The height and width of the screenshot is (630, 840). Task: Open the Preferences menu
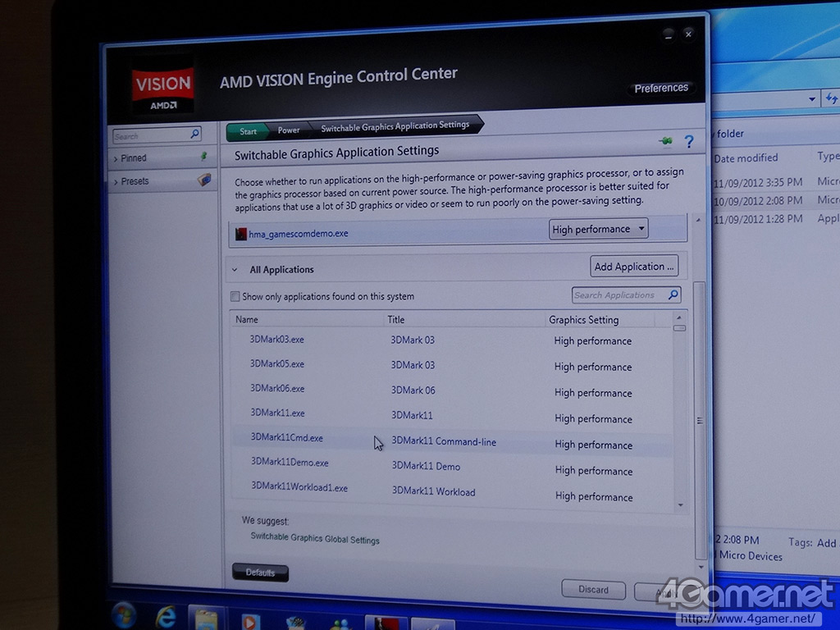click(x=661, y=88)
